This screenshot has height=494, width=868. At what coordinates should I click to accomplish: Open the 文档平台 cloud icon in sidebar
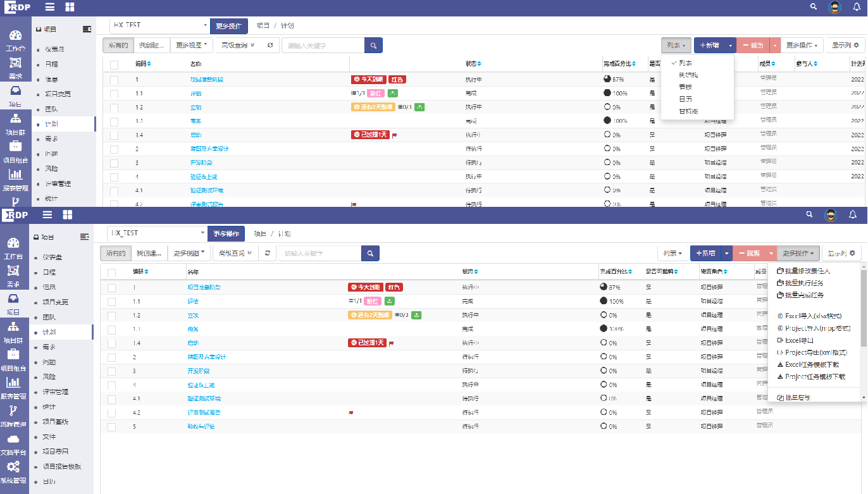14,439
